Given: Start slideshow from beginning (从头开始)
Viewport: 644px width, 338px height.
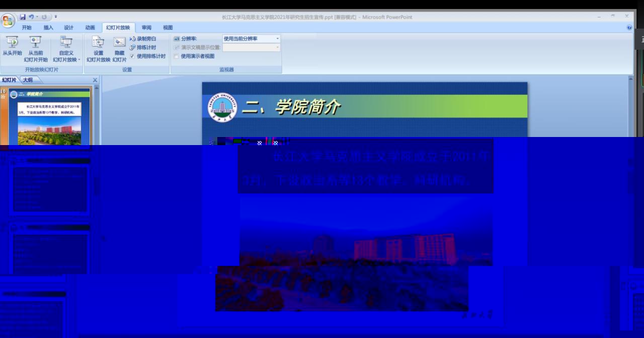Looking at the screenshot, I should (12, 46).
